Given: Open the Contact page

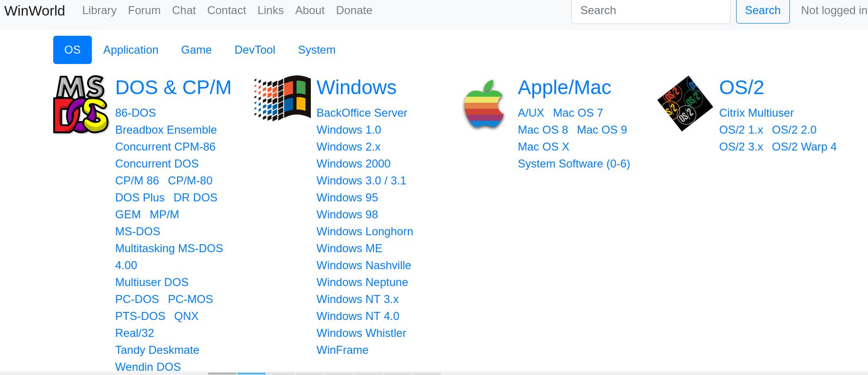Looking at the screenshot, I should tap(227, 10).
